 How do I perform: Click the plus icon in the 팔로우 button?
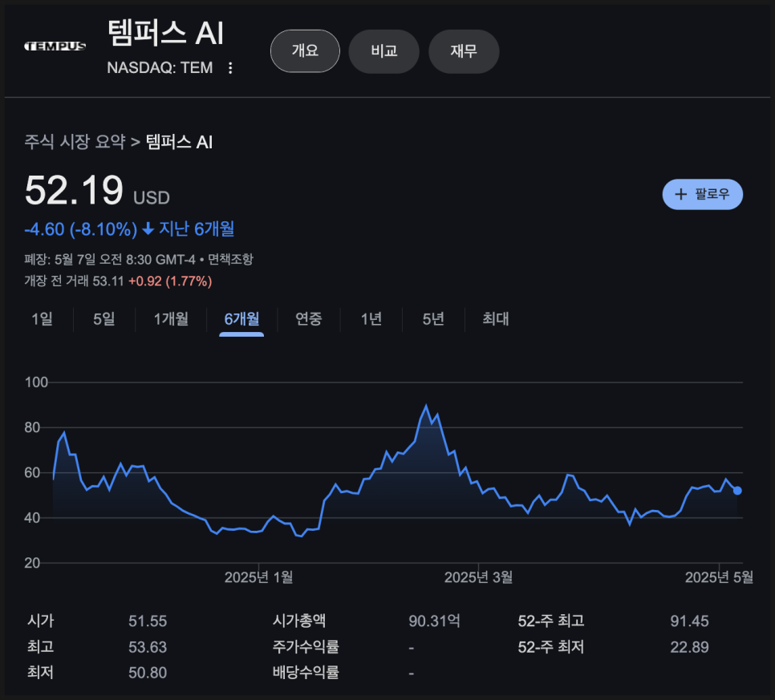point(680,194)
